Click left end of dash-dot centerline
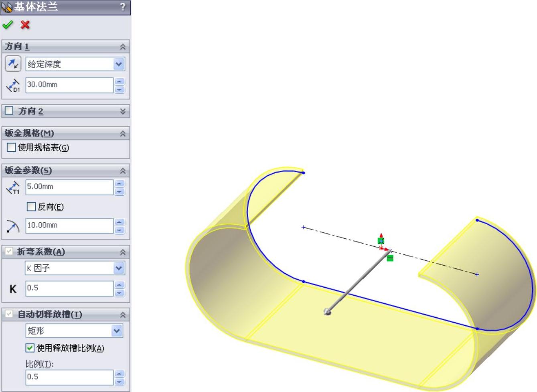The width and height of the screenshot is (537, 392). [303, 227]
